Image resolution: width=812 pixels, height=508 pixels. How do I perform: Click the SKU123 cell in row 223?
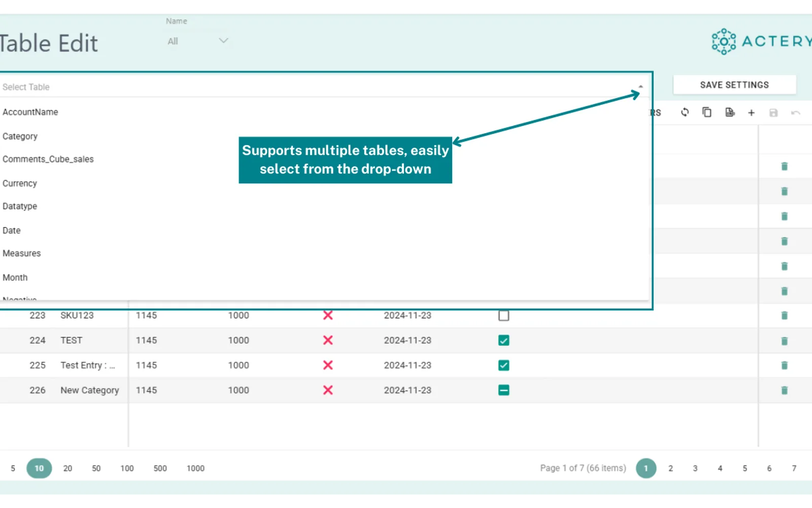point(77,315)
